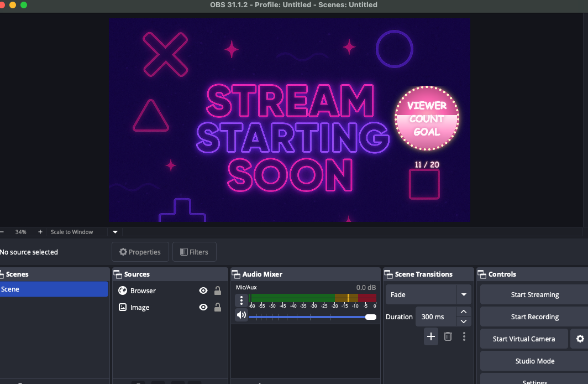Start Streaming
This screenshot has height=384, width=588.
(534, 294)
